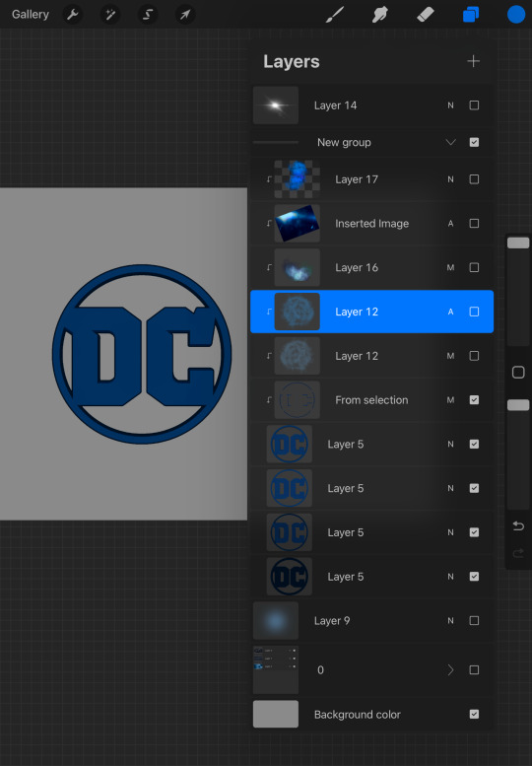The image size is (532, 766).
Task: Close the Layers panel via layers icon
Action: tap(471, 15)
